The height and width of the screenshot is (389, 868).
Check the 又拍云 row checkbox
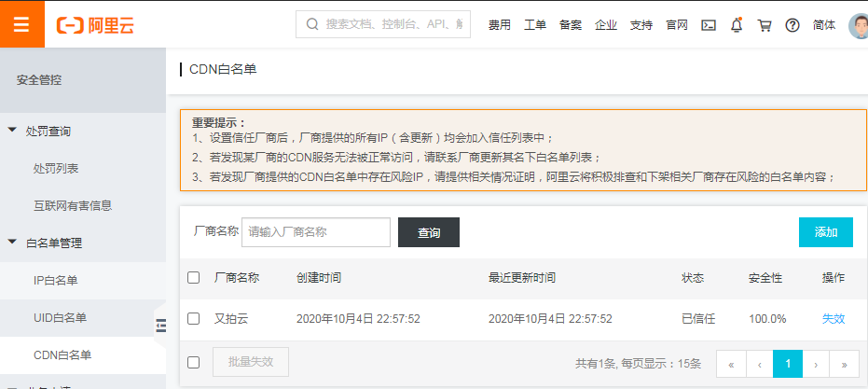point(193,319)
